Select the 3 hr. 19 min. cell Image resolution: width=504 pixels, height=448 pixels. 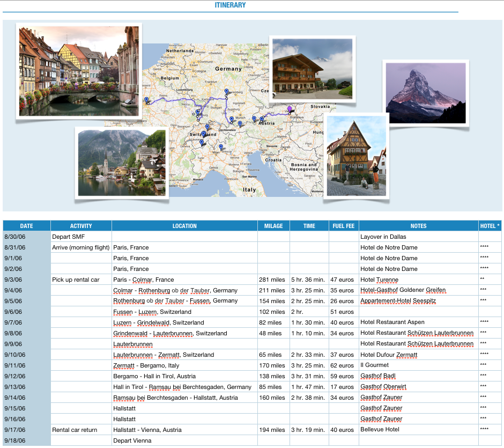(309, 430)
